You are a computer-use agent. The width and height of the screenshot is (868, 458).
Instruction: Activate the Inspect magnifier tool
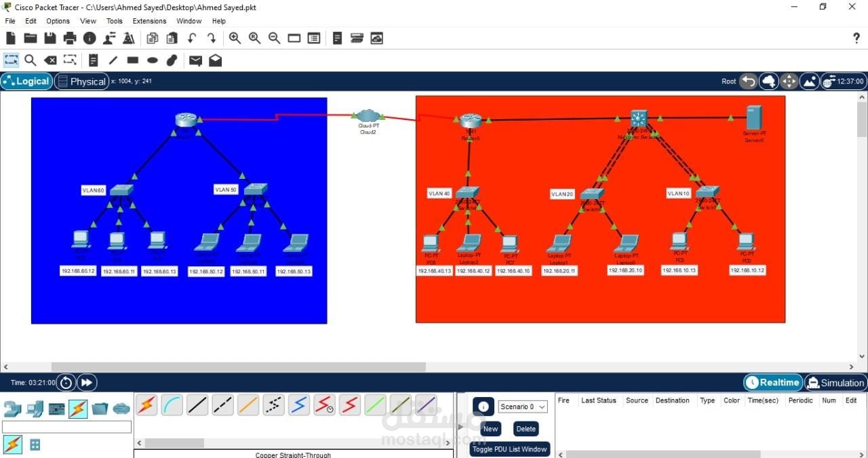click(31, 60)
